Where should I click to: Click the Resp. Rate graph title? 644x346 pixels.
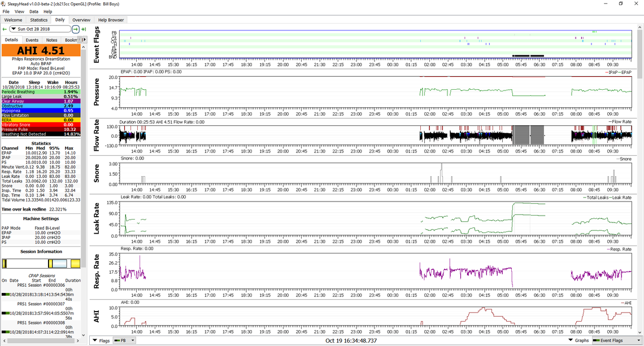(97, 271)
